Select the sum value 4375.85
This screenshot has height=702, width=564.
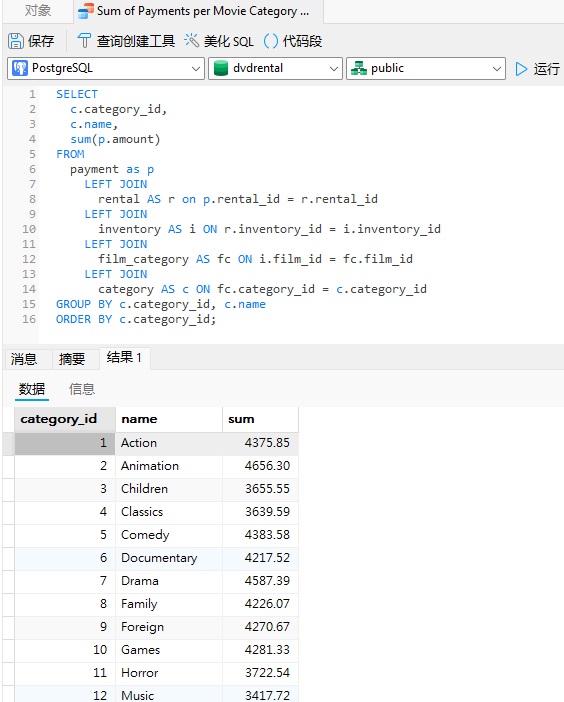(x=260, y=443)
